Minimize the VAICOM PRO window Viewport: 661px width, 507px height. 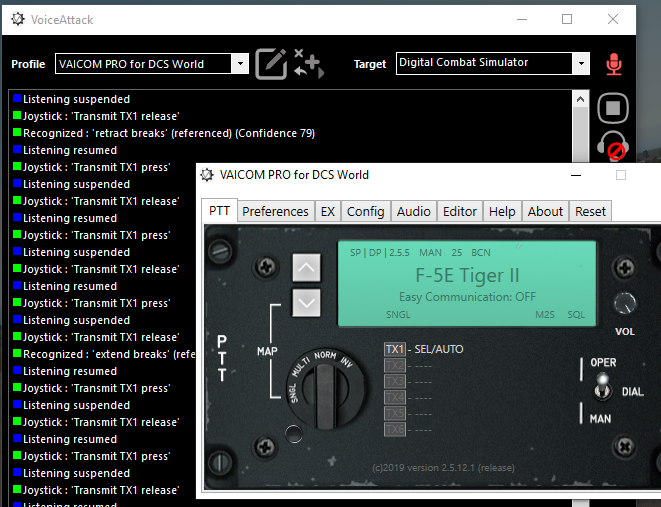(575, 175)
